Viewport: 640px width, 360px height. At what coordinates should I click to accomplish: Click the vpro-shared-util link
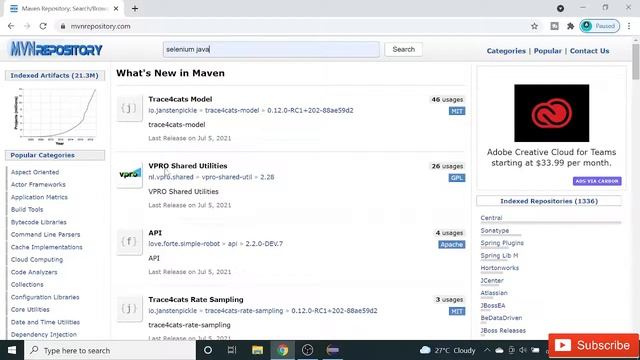(x=227, y=177)
